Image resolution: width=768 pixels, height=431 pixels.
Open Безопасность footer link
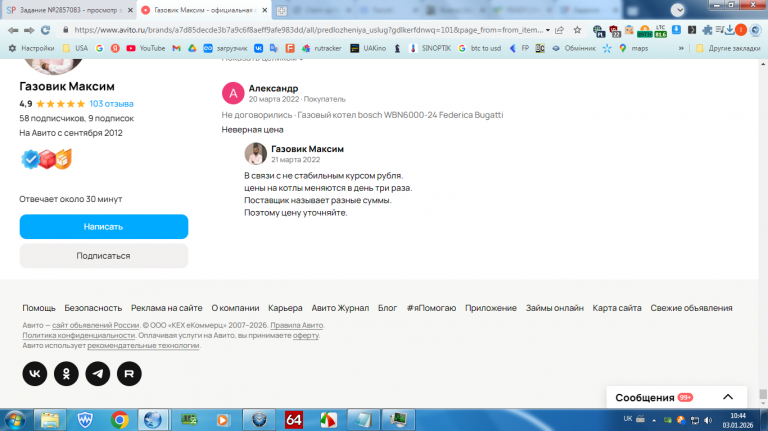pos(93,308)
